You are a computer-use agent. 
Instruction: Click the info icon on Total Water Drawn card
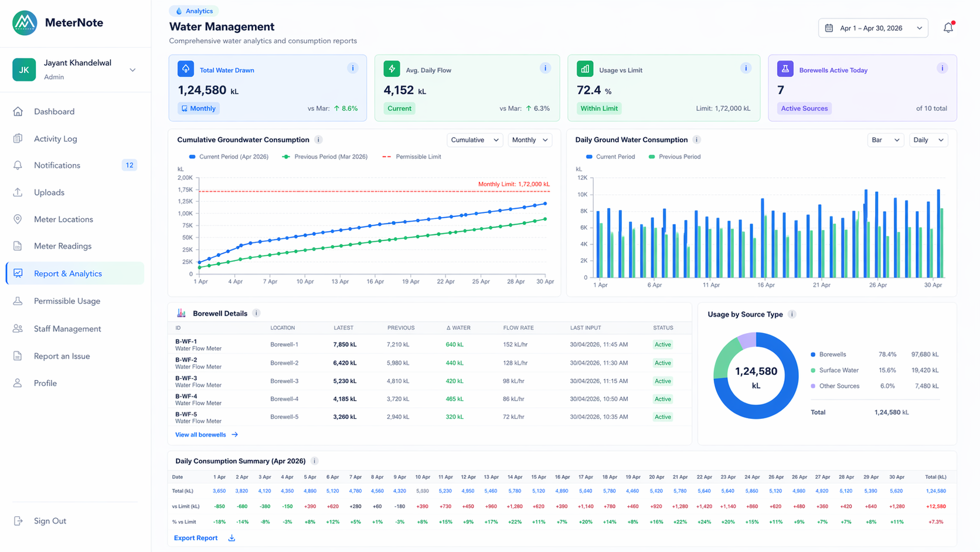tap(353, 67)
